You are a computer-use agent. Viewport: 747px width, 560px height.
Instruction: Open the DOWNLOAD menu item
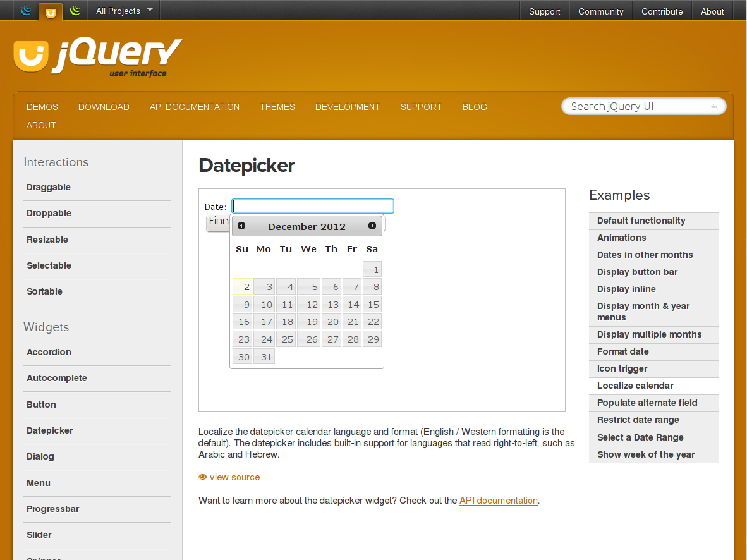104,107
